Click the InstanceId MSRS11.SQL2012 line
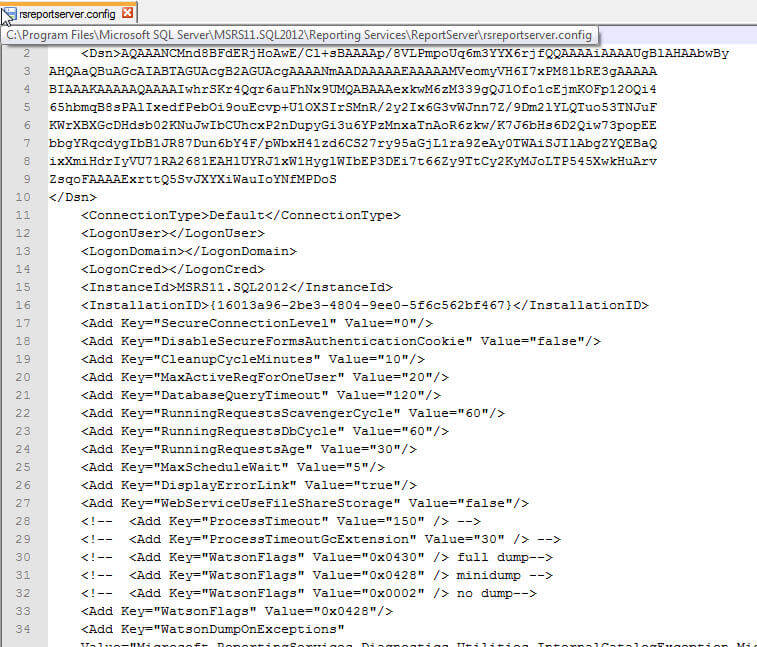 (237, 287)
